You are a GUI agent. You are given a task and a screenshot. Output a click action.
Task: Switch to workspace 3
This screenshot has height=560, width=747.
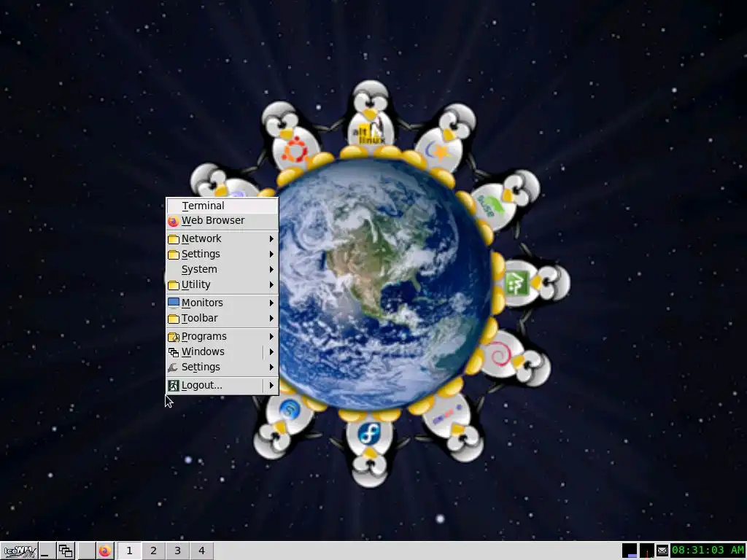click(177, 551)
